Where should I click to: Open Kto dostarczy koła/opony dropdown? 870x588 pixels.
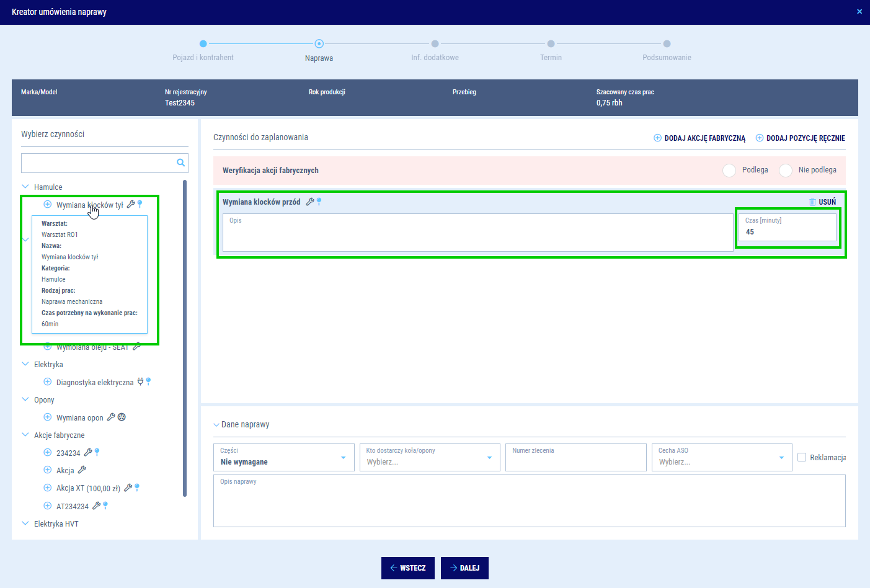point(430,458)
